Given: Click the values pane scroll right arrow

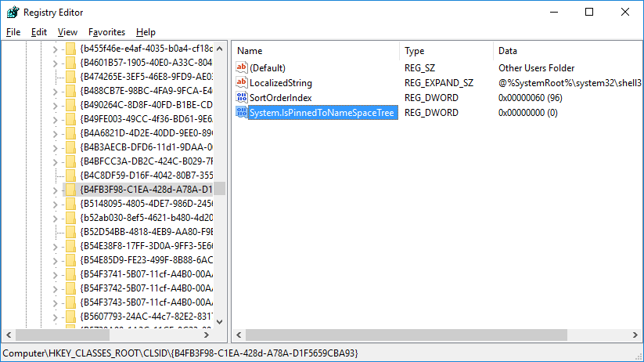Looking at the screenshot, I should (635, 335).
